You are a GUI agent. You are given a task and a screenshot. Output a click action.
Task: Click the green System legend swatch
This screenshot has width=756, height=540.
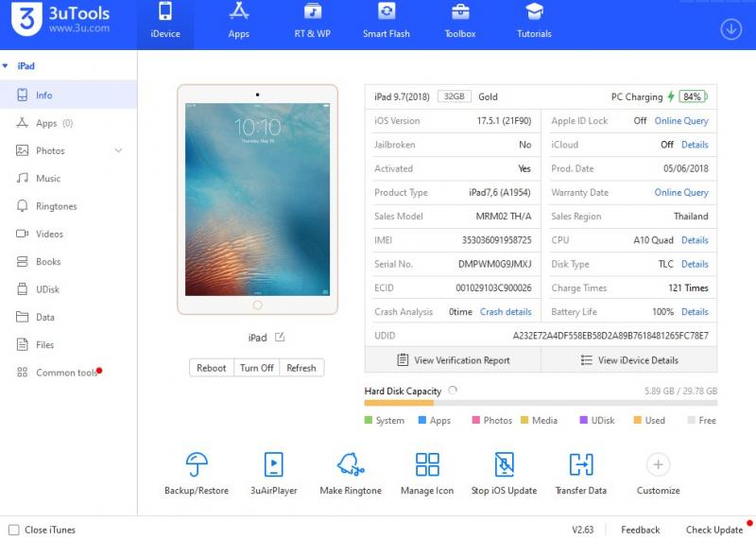click(369, 420)
